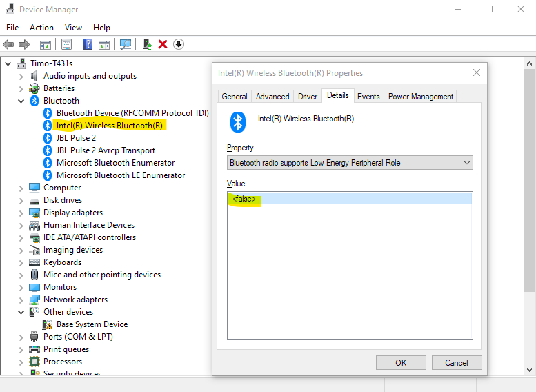Select the Bluetooth category icon
Screen dimensions: 536x392
(x=34, y=101)
